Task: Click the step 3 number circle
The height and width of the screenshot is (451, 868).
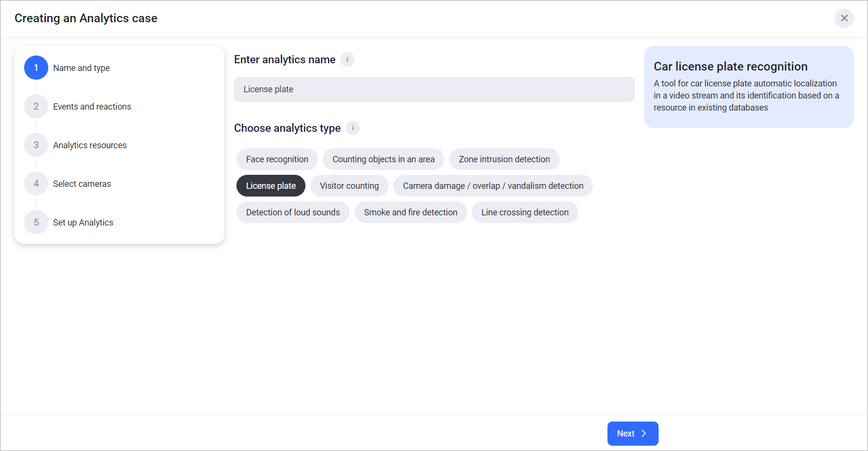Action: pyautogui.click(x=36, y=145)
